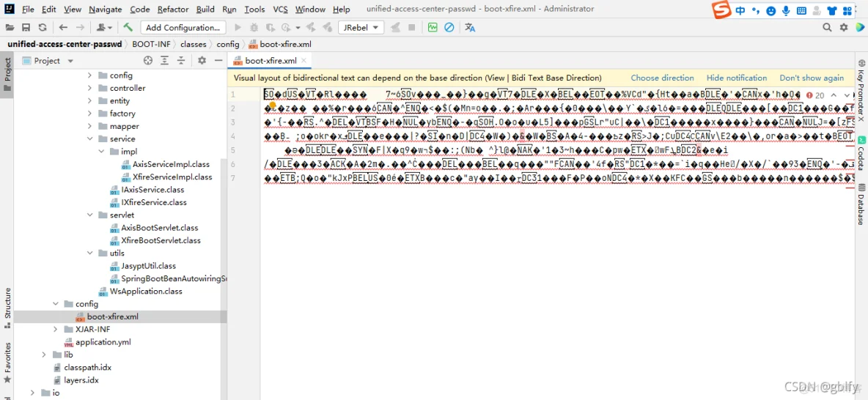This screenshot has width=868, height=400.
Task: Select the boot-xfire.xml editor tab
Action: [x=271, y=61]
